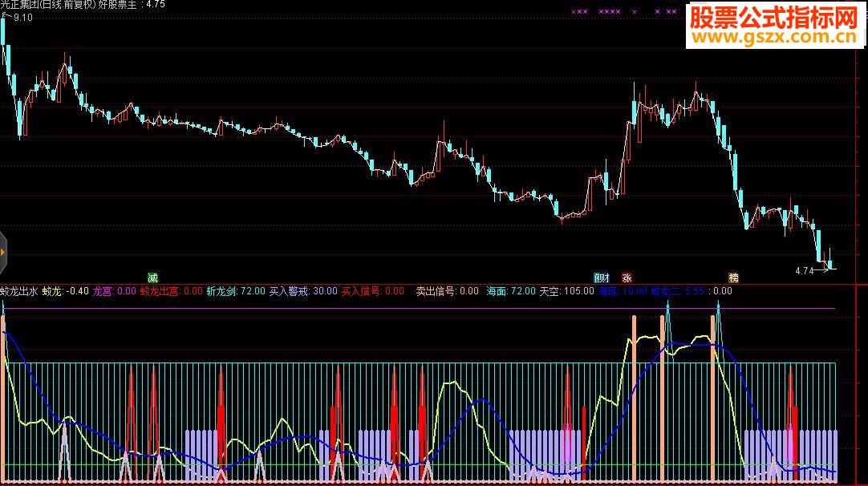Select the 蛟龙出水 indicator name
The image size is (868, 486).
tap(18, 291)
